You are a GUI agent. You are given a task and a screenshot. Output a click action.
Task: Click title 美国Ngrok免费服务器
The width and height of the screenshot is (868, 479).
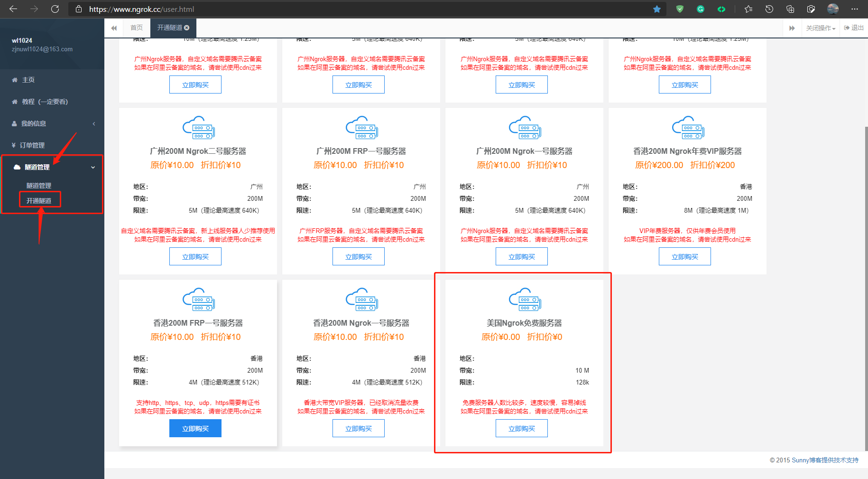pyautogui.click(x=524, y=323)
